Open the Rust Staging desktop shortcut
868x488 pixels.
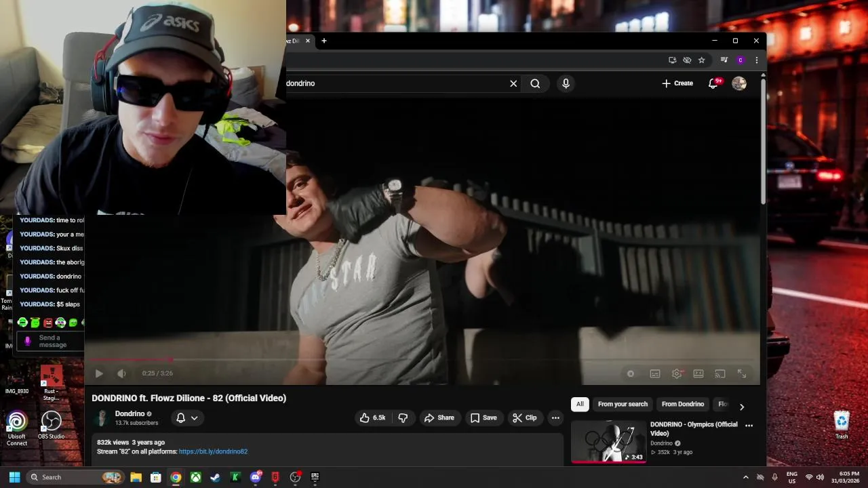pyautogui.click(x=52, y=383)
